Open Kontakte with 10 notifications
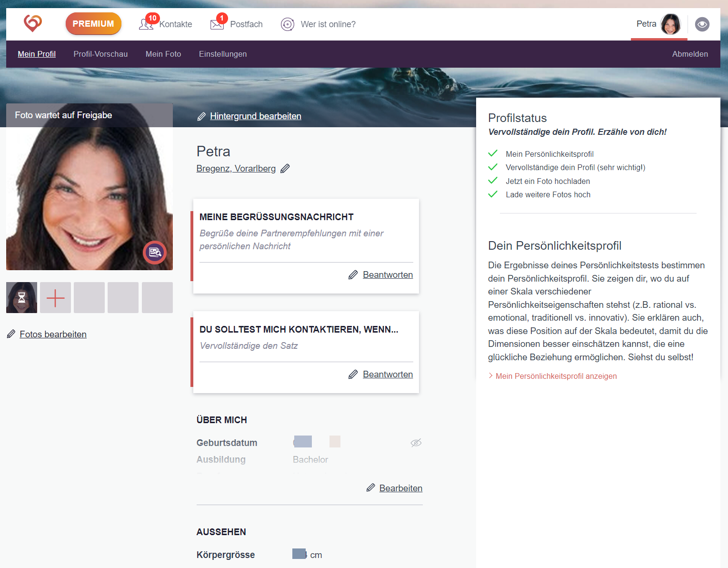728x568 pixels. click(x=147, y=23)
